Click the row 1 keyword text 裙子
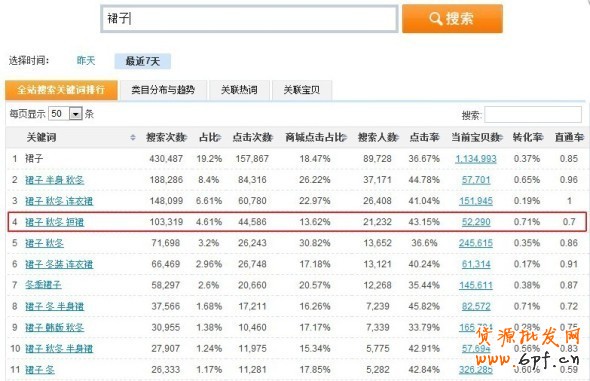 coord(34,159)
